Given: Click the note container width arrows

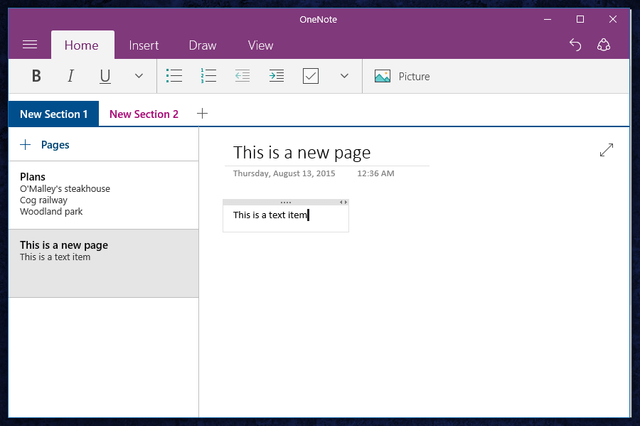Looking at the screenshot, I should pos(343,202).
